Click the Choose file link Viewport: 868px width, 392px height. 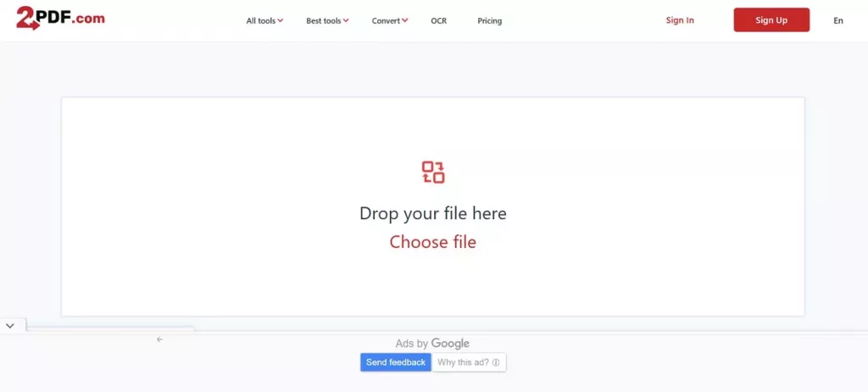tap(433, 242)
